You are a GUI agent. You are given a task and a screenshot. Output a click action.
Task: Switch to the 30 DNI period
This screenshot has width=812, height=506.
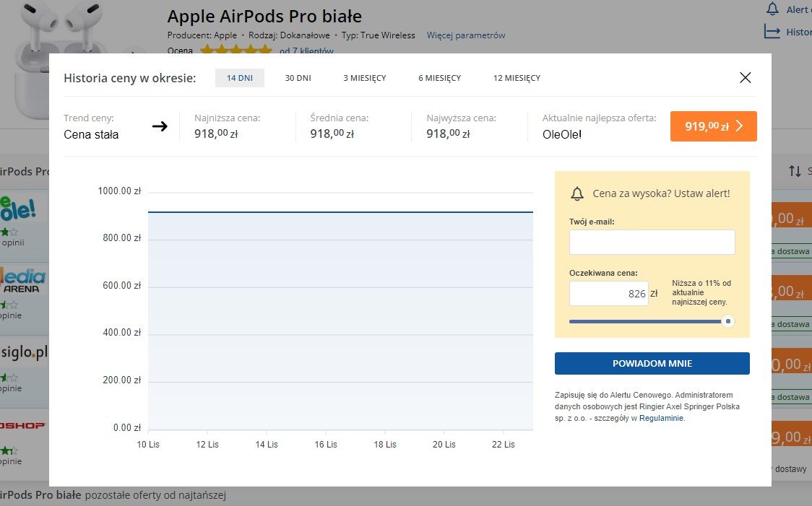(x=298, y=78)
